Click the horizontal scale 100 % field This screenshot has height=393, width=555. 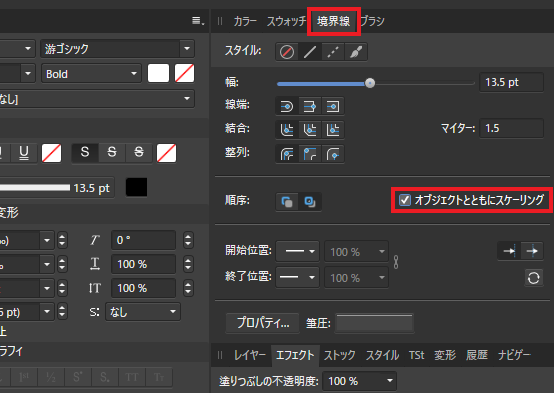click(x=143, y=264)
